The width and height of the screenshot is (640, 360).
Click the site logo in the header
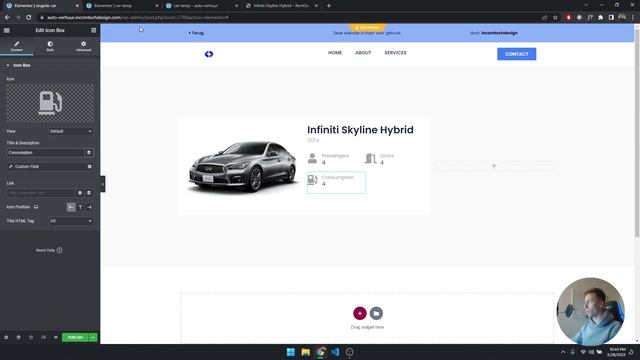pyautogui.click(x=209, y=54)
